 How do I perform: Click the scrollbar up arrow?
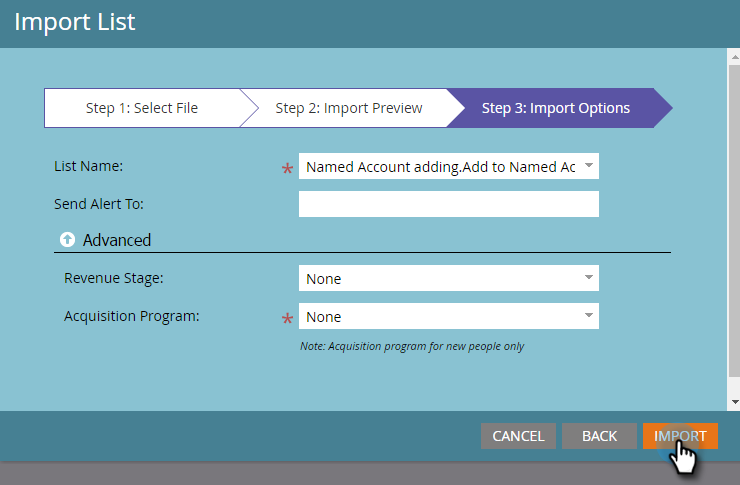point(734,57)
